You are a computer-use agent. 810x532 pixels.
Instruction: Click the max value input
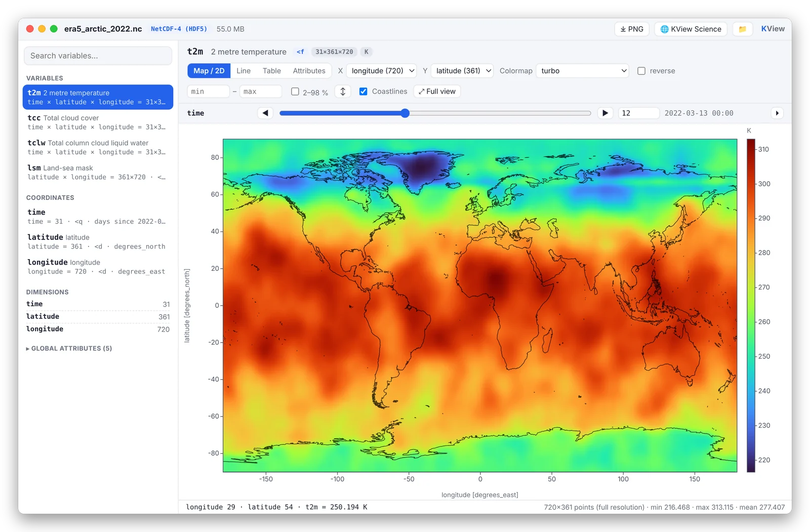pyautogui.click(x=261, y=91)
